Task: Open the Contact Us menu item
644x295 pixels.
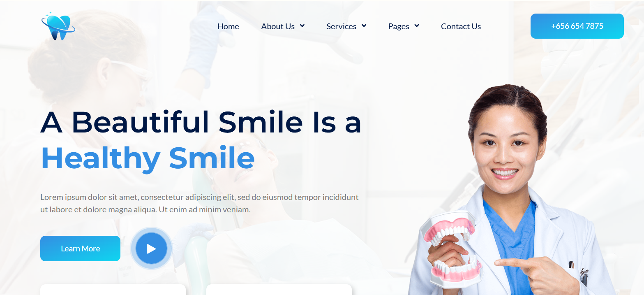Action: tap(461, 26)
